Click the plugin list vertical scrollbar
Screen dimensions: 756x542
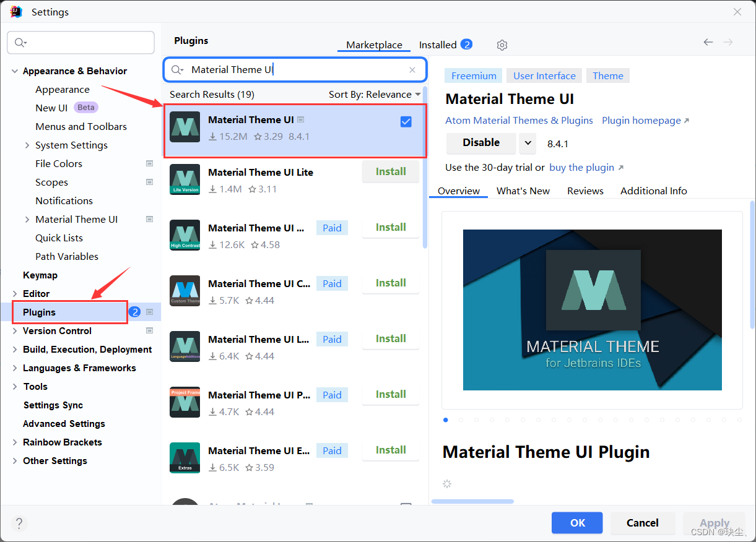pos(425,167)
